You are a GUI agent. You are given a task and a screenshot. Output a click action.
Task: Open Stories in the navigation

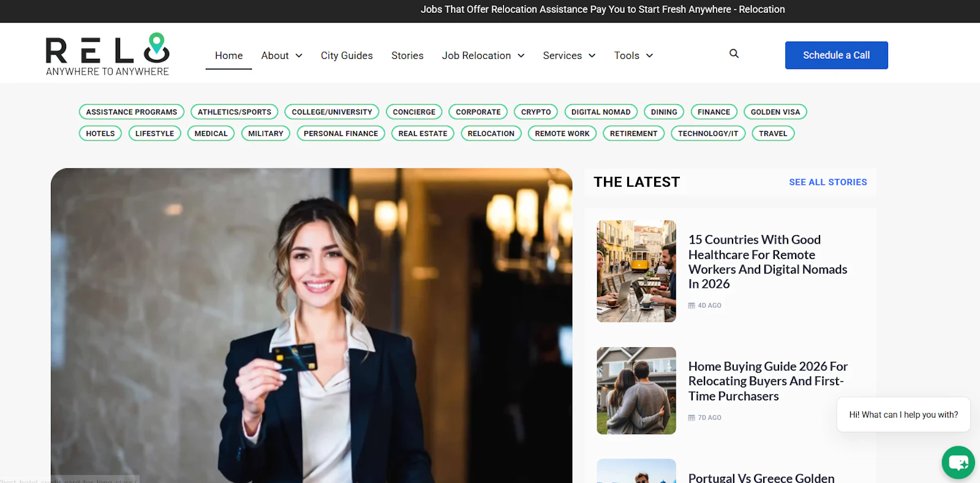407,56
